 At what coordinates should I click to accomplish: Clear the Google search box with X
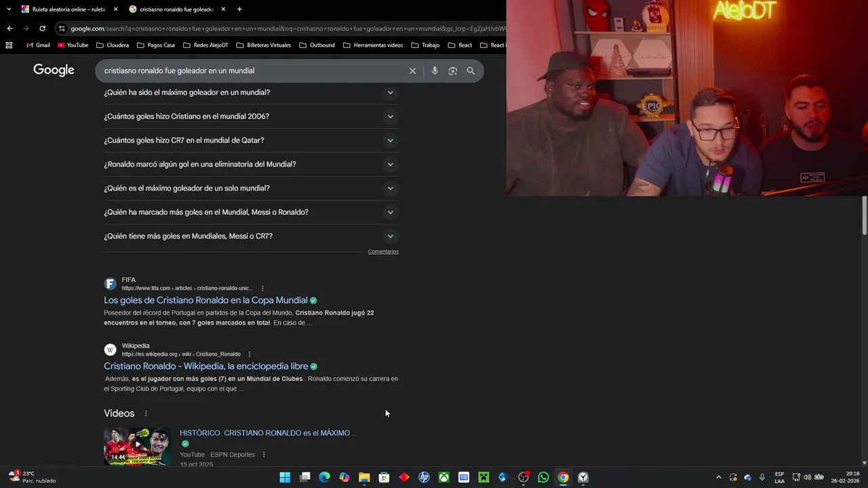click(412, 70)
